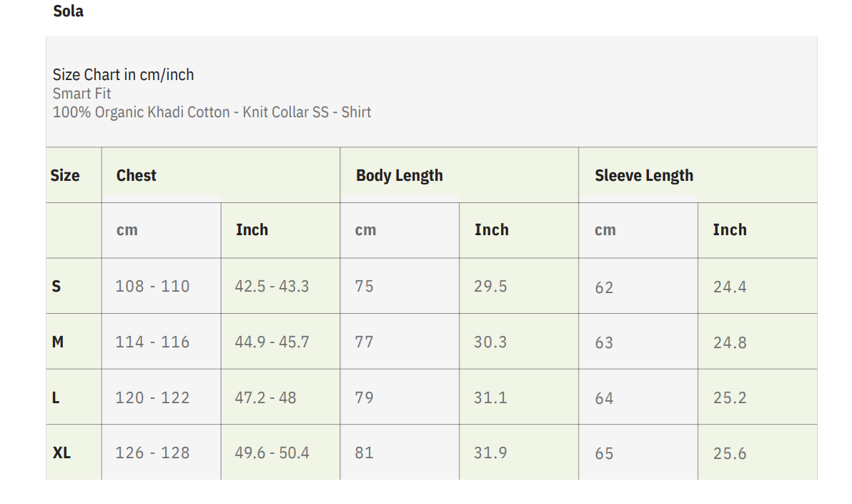Click the S size row label
The height and width of the screenshot is (504, 852).
[56, 287]
